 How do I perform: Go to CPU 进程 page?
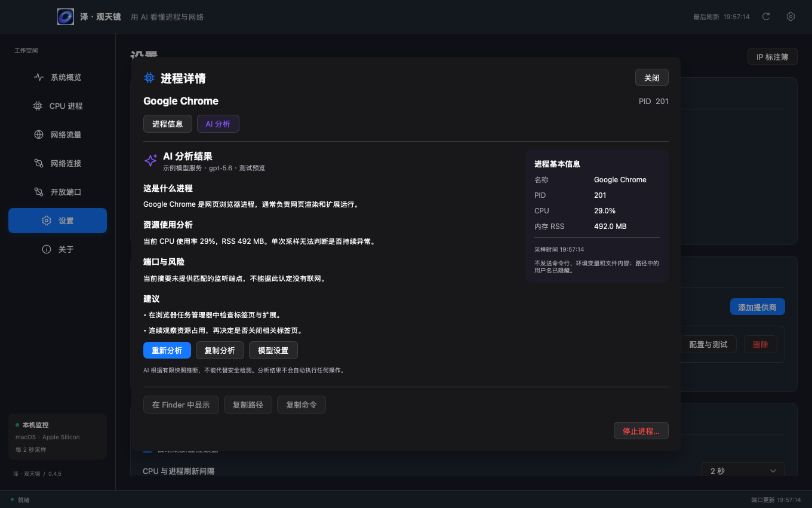pyautogui.click(x=57, y=106)
